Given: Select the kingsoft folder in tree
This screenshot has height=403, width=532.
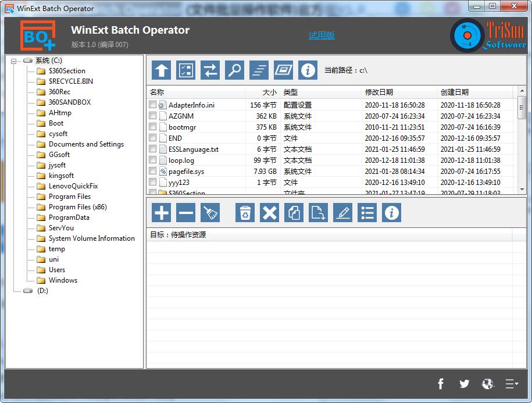Looking at the screenshot, I should (x=61, y=176).
